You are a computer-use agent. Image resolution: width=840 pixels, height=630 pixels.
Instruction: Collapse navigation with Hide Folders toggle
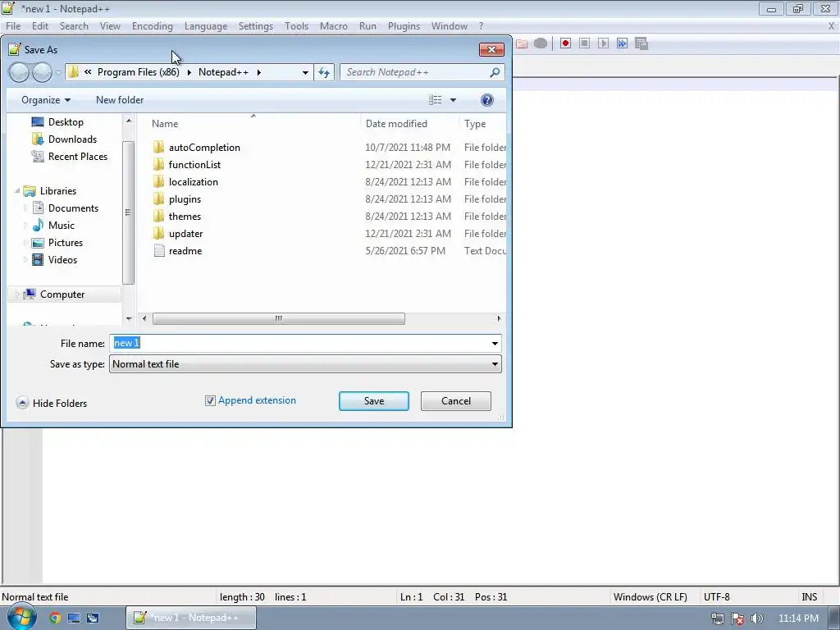tap(52, 403)
